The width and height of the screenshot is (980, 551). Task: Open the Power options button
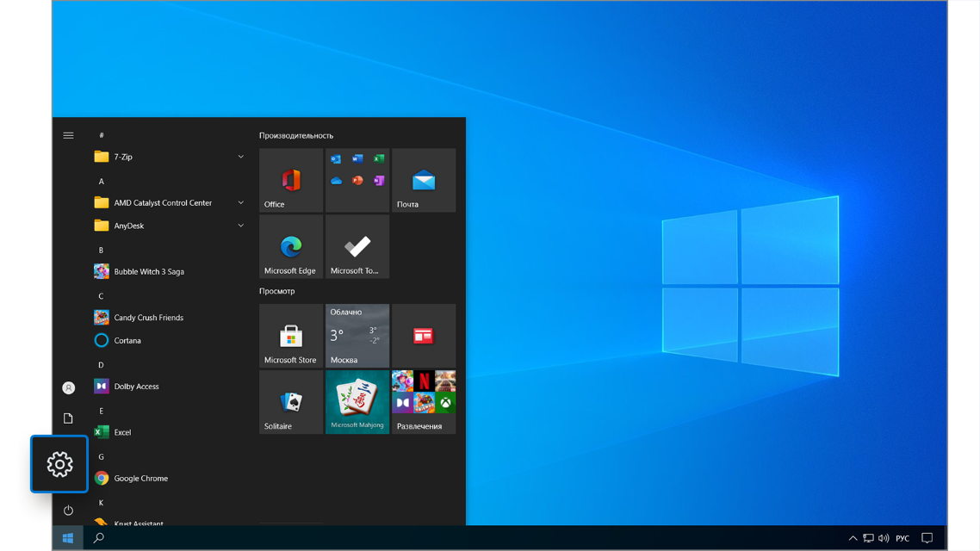tap(68, 511)
